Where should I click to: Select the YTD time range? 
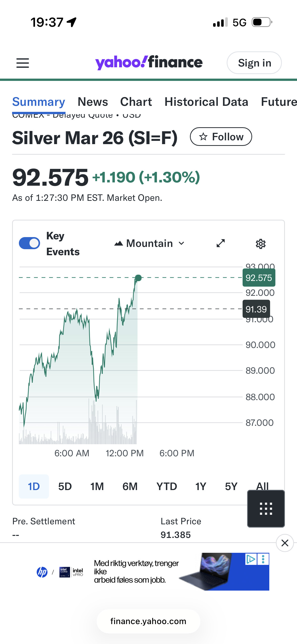tap(167, 486)
